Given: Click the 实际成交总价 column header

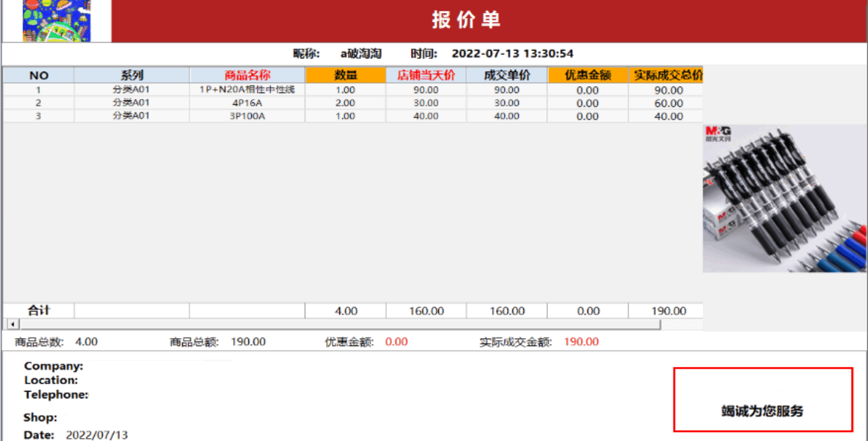Looking at the screenshot, I should click(x=667, y=75).
